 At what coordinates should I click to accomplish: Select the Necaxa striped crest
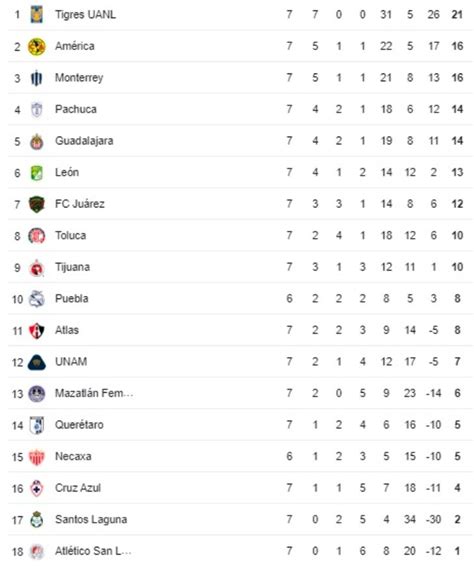click(37, 457)
